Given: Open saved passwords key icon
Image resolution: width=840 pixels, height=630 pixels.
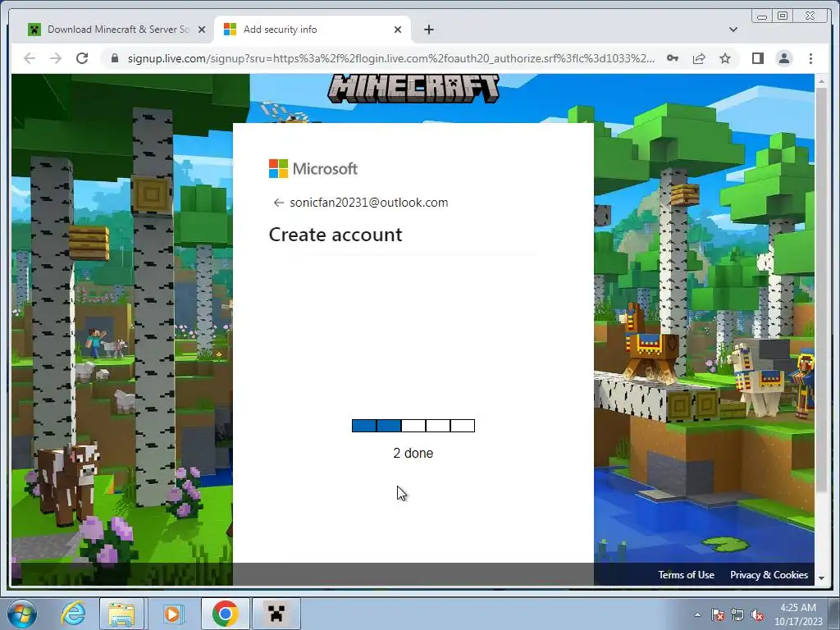Looking at the screenshot, I should pos(673,58).
